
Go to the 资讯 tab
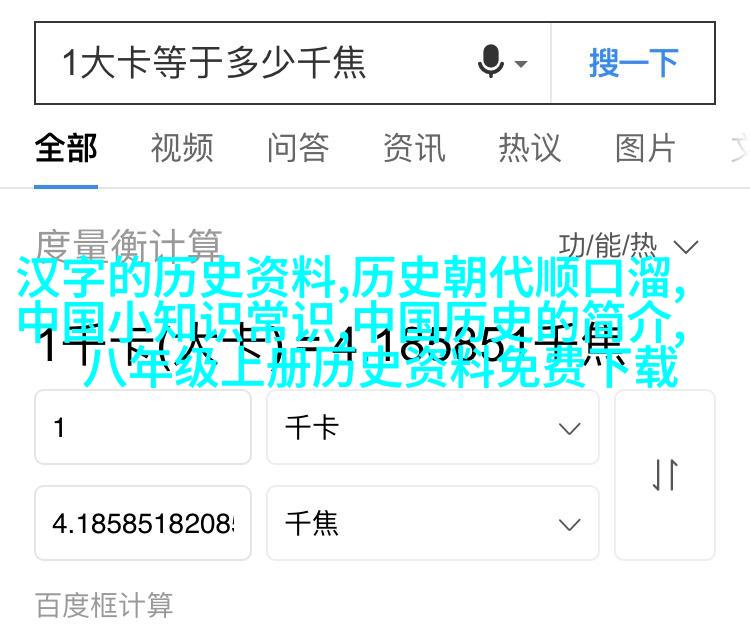414,148
